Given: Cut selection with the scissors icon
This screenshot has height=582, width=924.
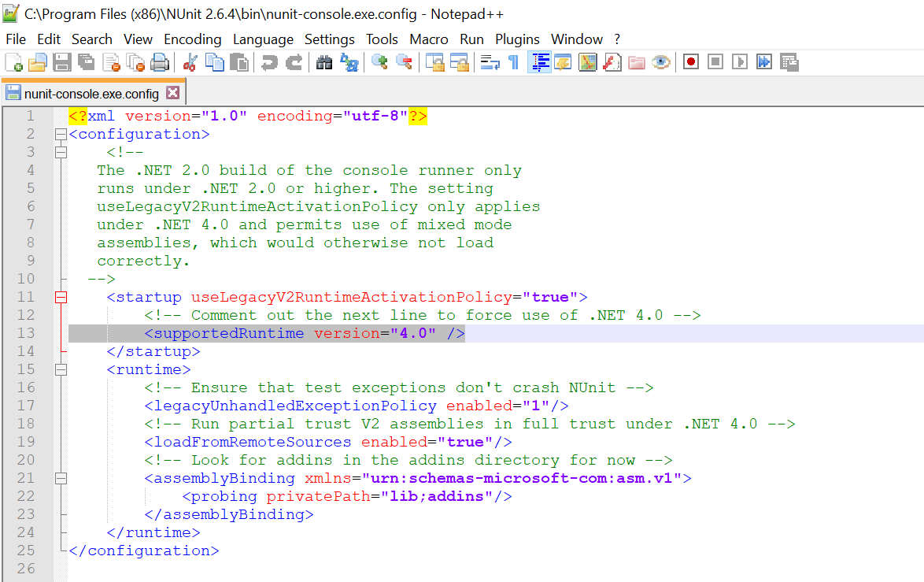Looking at the screenshot, I should 190,62.
